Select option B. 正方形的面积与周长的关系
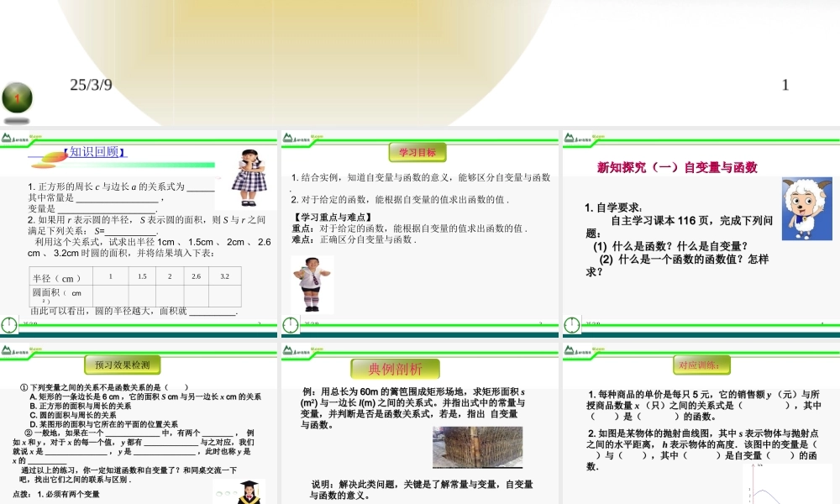The image size is (840, 504). click(81, 406)
